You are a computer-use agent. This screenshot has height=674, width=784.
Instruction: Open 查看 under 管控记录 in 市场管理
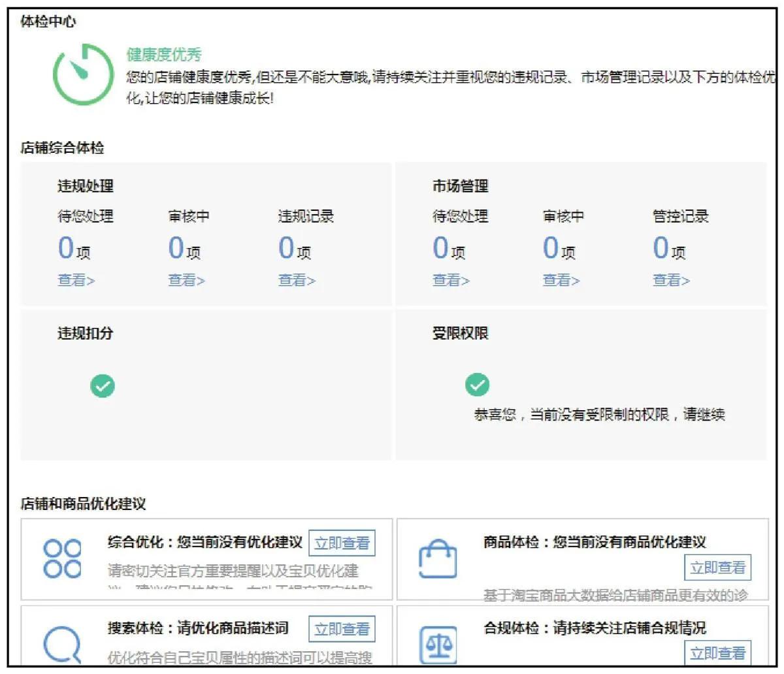click(670, 280)
